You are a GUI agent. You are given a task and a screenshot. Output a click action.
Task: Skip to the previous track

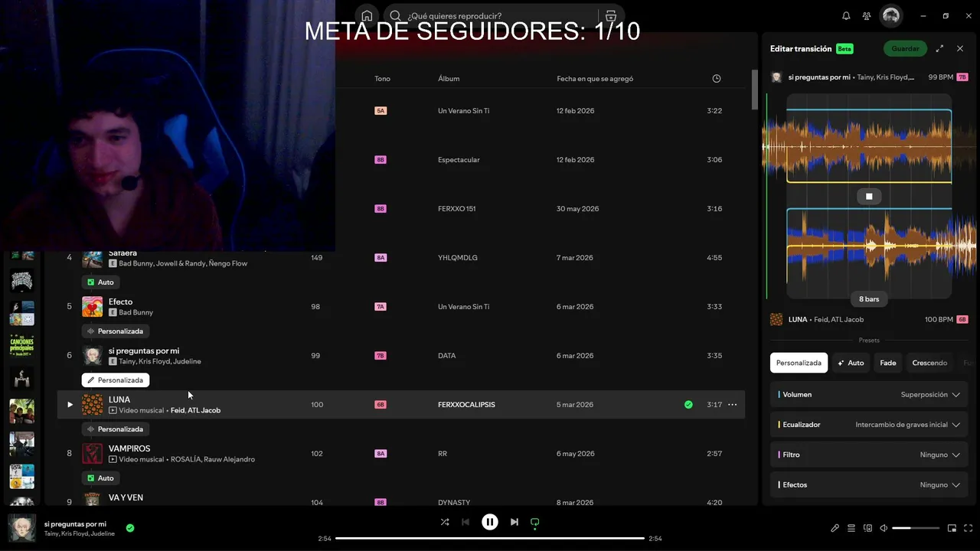point(465,522)
